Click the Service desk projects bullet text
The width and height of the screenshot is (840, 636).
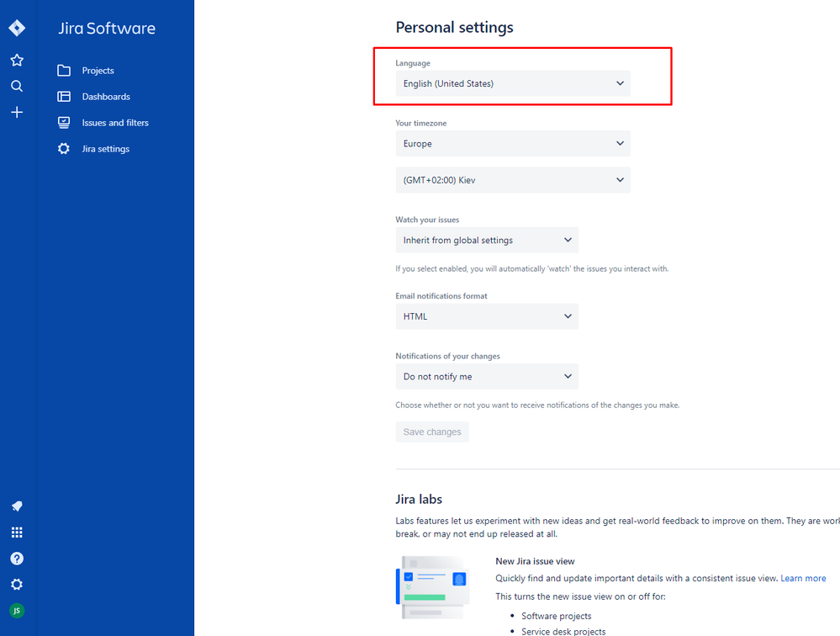click(563, 631)
